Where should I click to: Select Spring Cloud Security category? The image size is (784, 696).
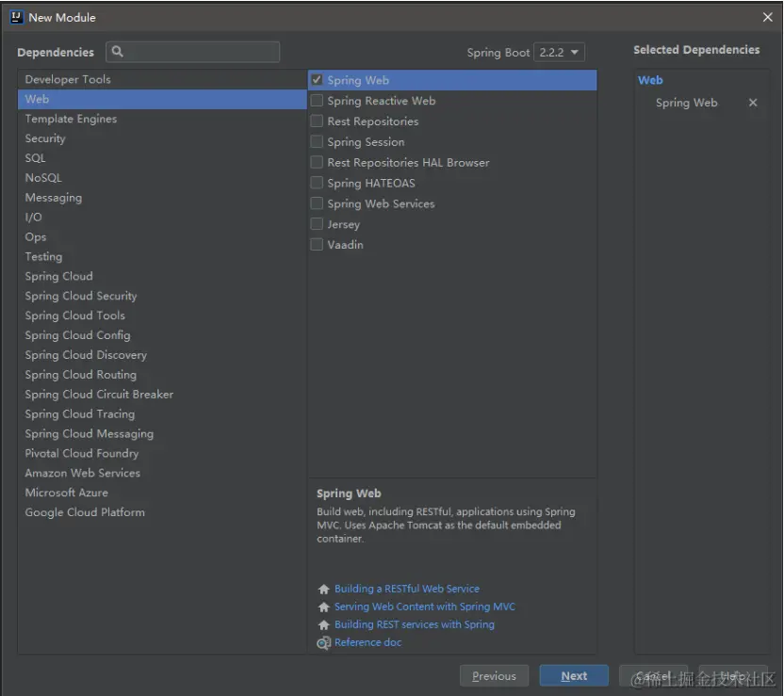pos(162,296)
